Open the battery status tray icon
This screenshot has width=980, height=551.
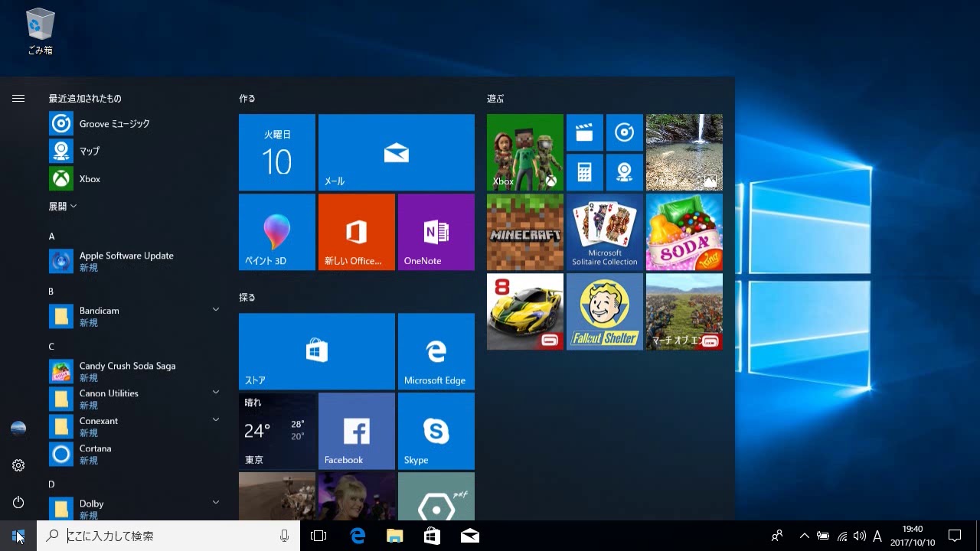tap(823, 536)
